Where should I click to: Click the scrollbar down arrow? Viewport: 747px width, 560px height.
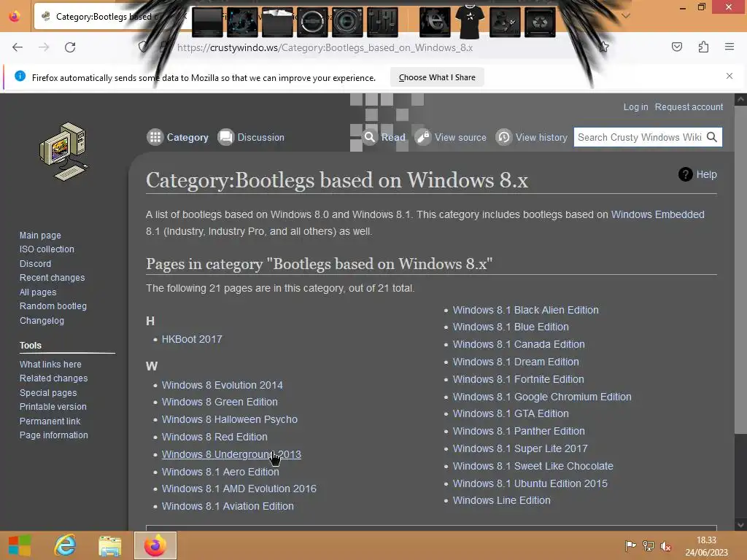coord(741,525)
